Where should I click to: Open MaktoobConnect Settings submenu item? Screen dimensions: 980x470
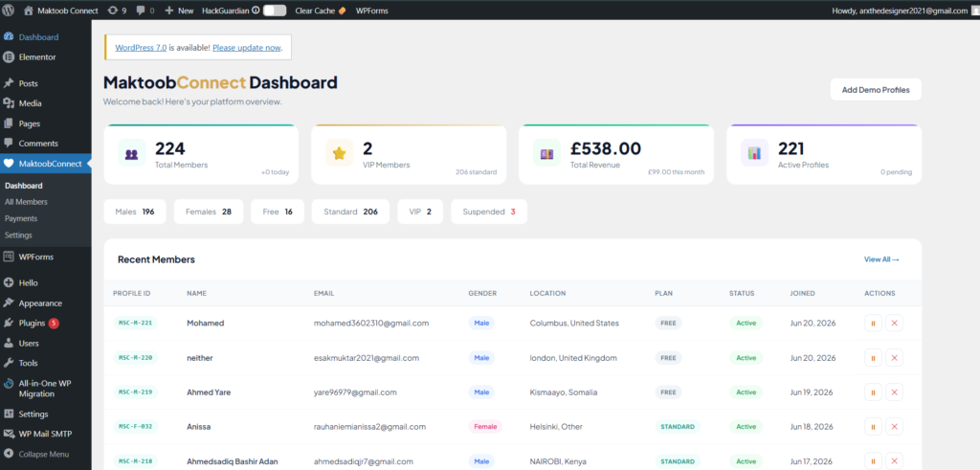click(19, 235)
